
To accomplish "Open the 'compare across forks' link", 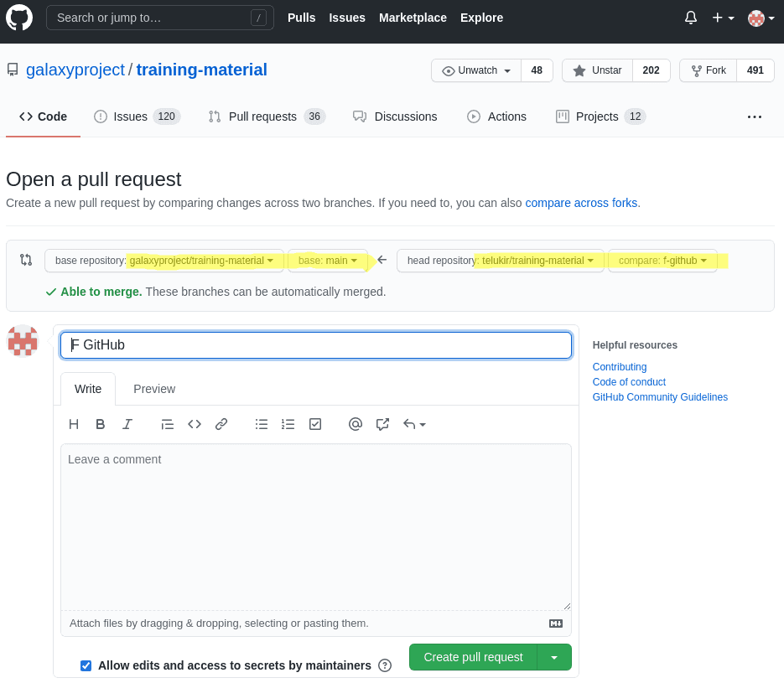I will click(580, 203).
